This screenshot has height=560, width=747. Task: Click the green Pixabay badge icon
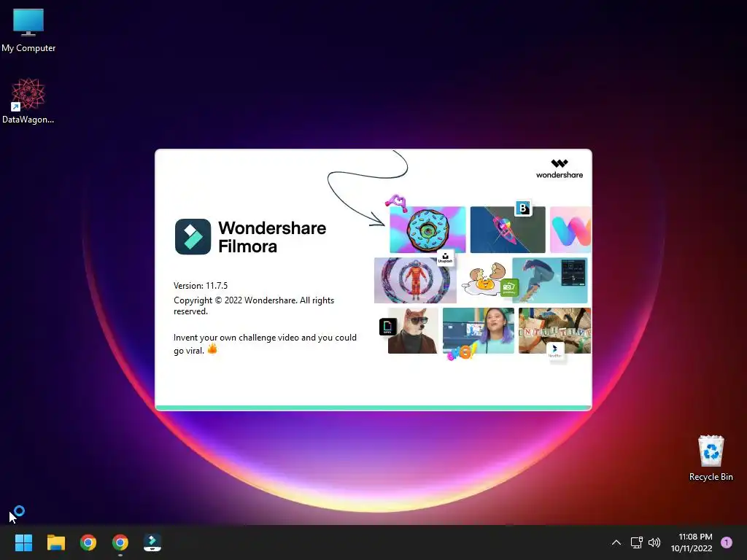click(x=509, y=287)
